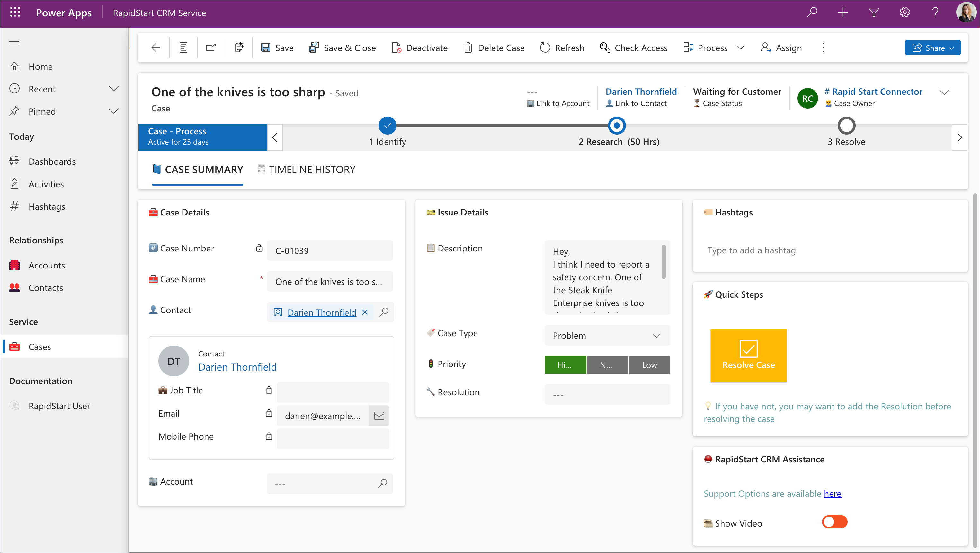Create a new record with plus icon
Screen dimensions: 980x553
coord(843,13)
